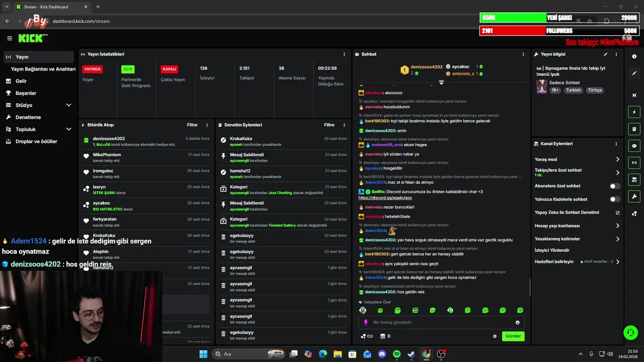Enable Yalnızca ifadelerle sohbet switch
This screenshot has height=362, width=644.
615,199
